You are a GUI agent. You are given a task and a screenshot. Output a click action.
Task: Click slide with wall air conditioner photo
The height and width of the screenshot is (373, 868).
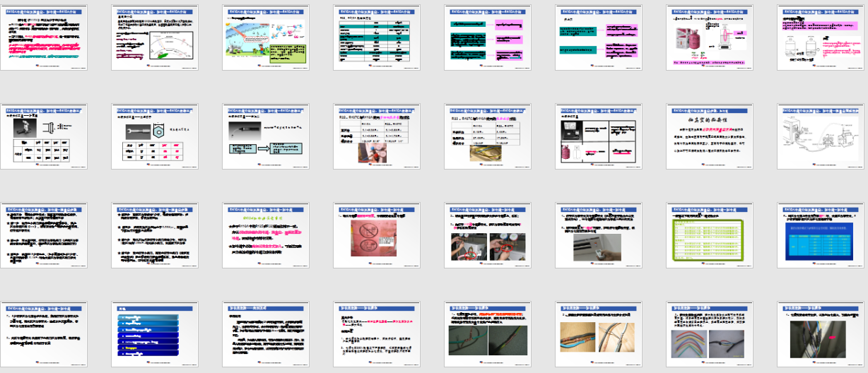(x=598, y=235)
